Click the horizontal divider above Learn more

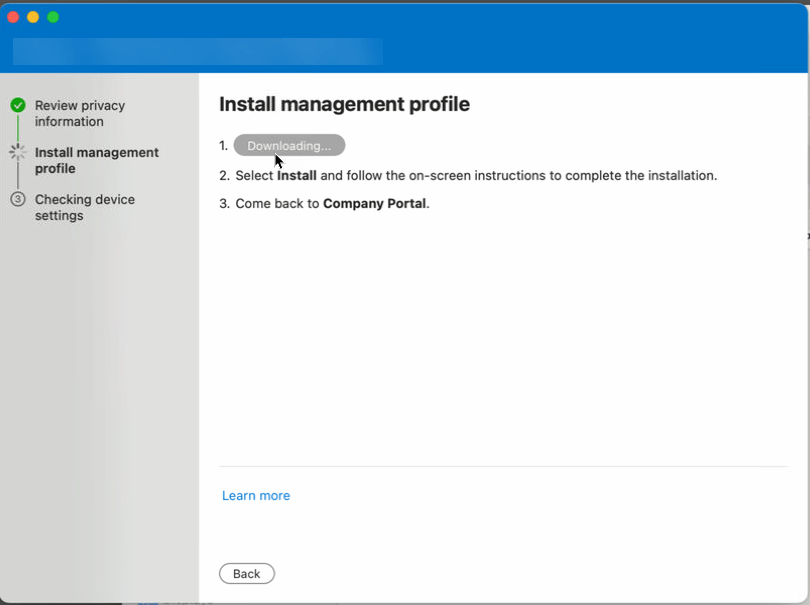[504, 467]
